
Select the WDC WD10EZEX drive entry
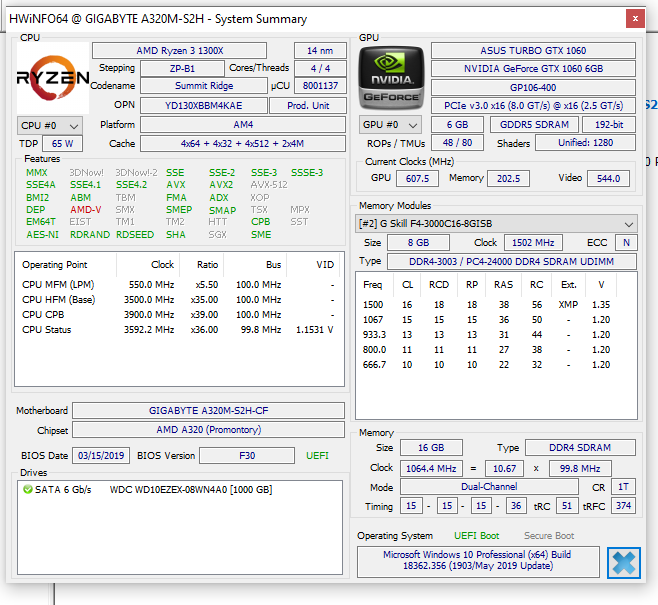pyautogui.click(x=191, y=490)
